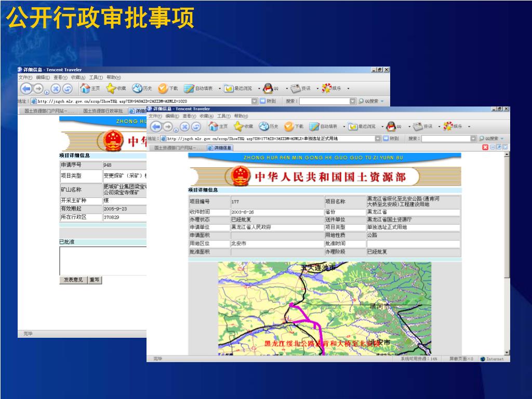
Task: Open 历史 history in rear browser window
Action: point(142,88)
